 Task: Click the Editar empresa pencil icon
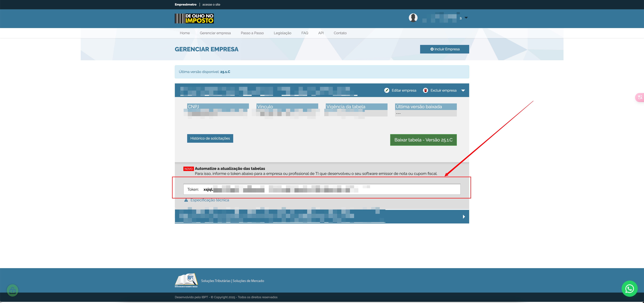pyautogui.click(x=387, y=90)
